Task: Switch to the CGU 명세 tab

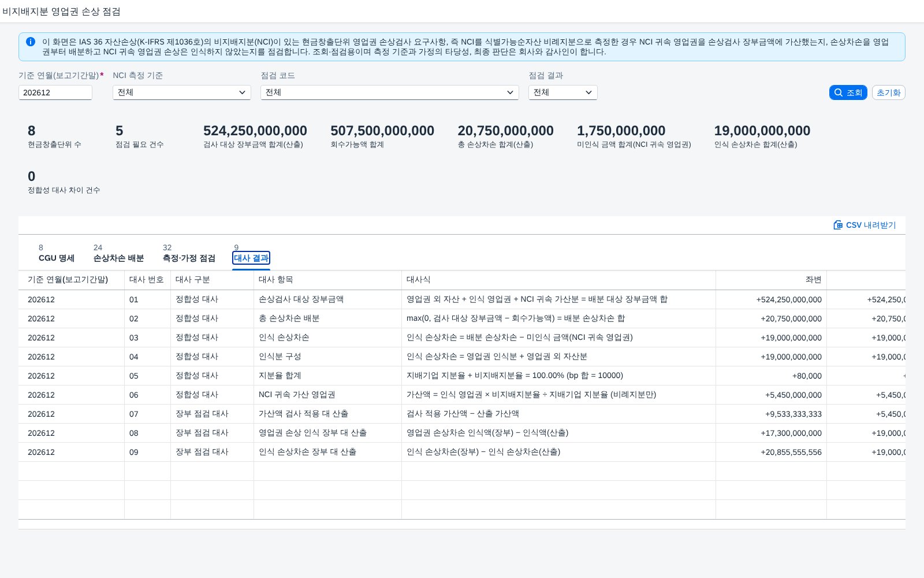Action: point(57,258)
